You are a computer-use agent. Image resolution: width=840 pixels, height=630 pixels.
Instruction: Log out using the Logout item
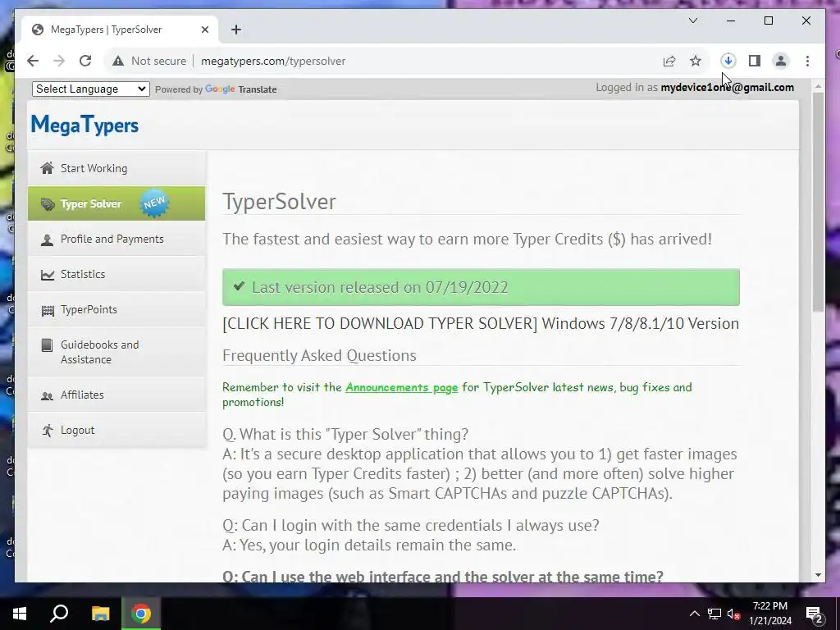pyautogui.click(x=116, y=430)
